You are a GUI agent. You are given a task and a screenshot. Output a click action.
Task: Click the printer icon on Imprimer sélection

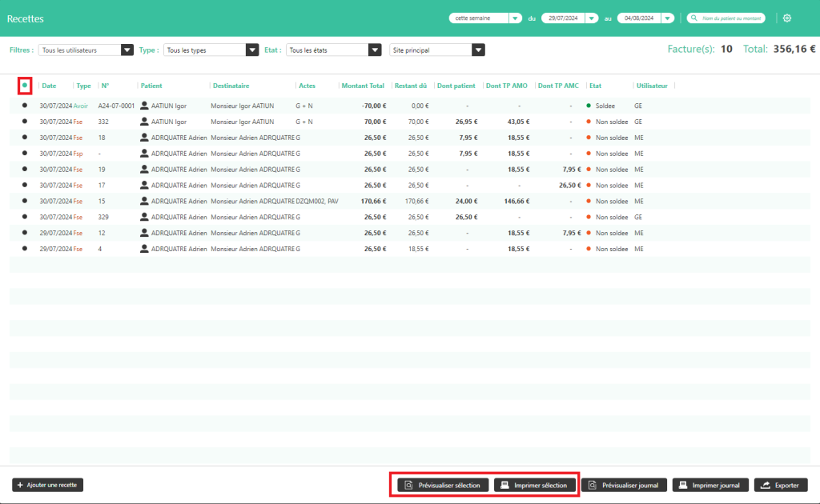point(505,485)
